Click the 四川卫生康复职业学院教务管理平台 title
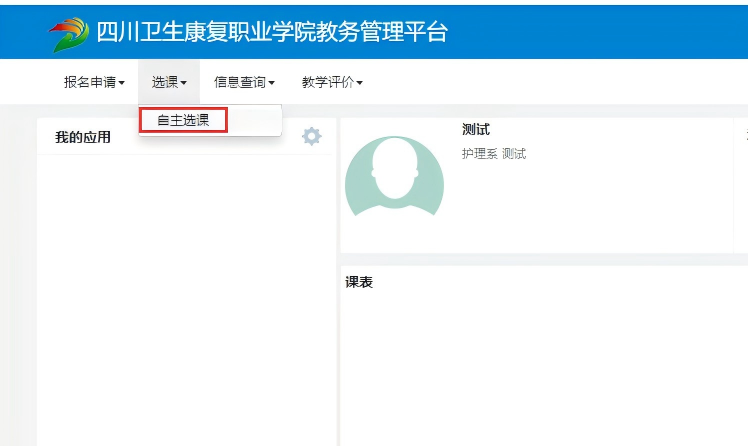The width and height of the screenshot is (748, 446). point(271,32)
